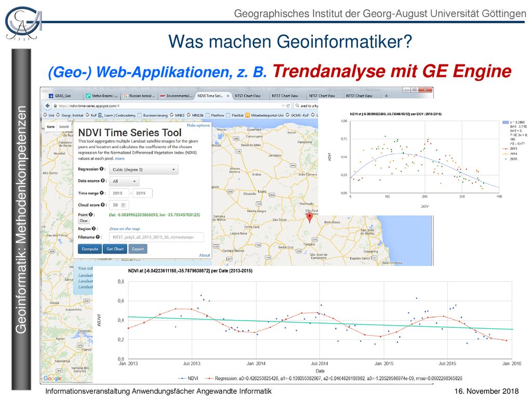Click the Get Chart button
Viewport: 532px width, 399px height.
point(115,249)
